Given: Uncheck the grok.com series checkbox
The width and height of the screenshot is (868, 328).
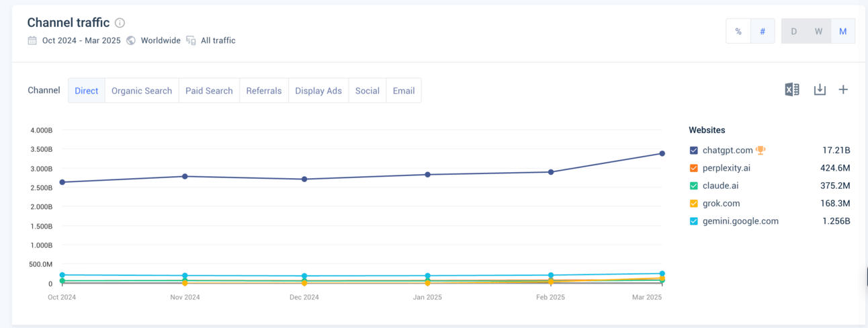Looking at the screenshot, I should [x=694, y=204].
